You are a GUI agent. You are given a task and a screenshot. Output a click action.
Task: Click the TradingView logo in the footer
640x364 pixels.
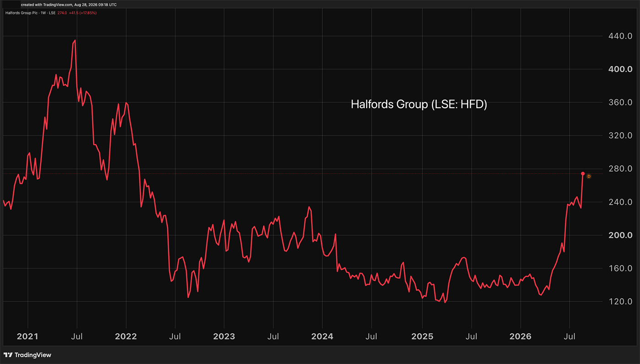click(x=27, y=355)
